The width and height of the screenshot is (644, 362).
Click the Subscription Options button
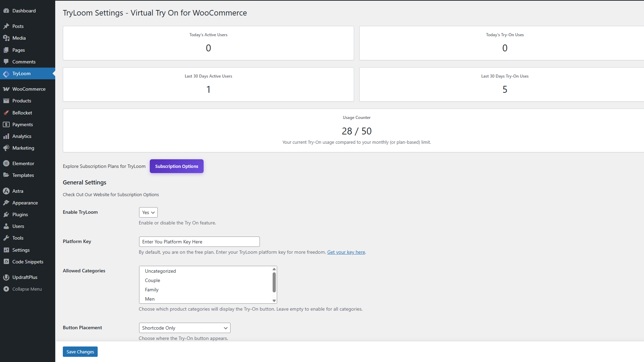(176, 166)
